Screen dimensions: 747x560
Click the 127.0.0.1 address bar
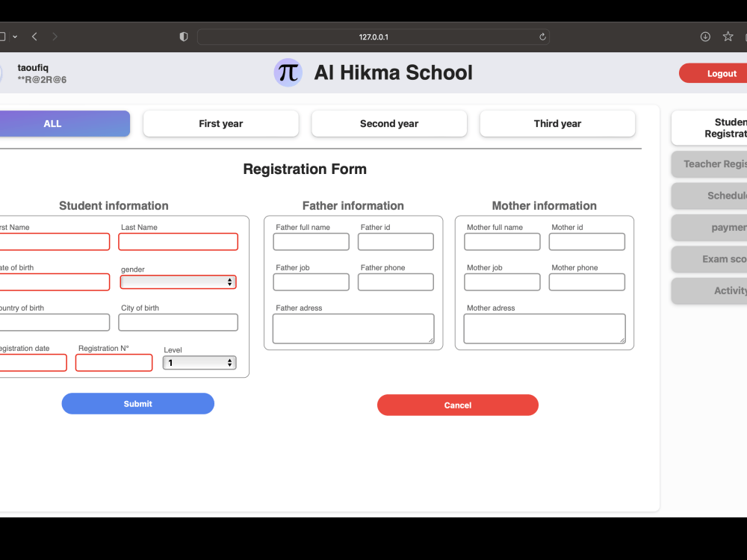click(x=373, y=37)
